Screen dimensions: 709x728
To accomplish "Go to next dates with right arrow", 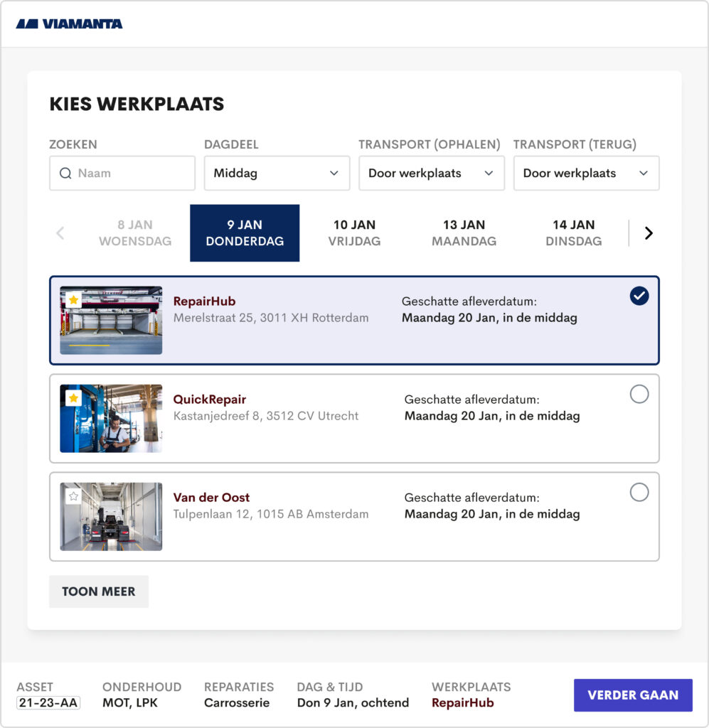I will (648, 233).
